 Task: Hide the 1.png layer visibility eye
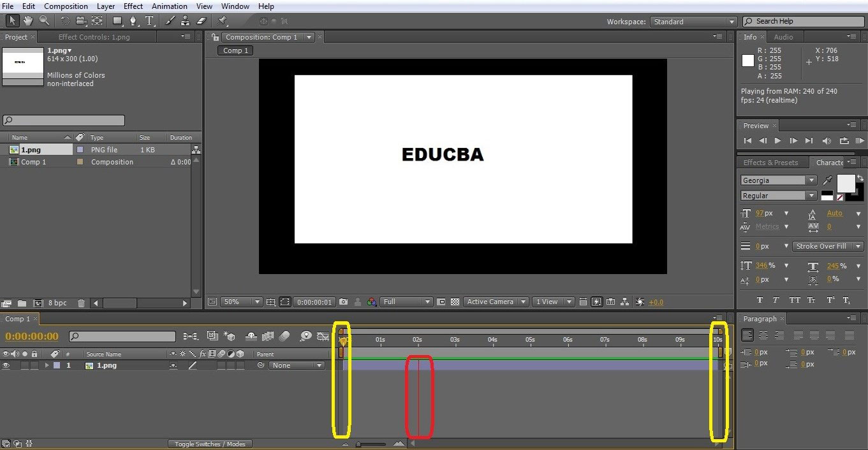[5, 365]
